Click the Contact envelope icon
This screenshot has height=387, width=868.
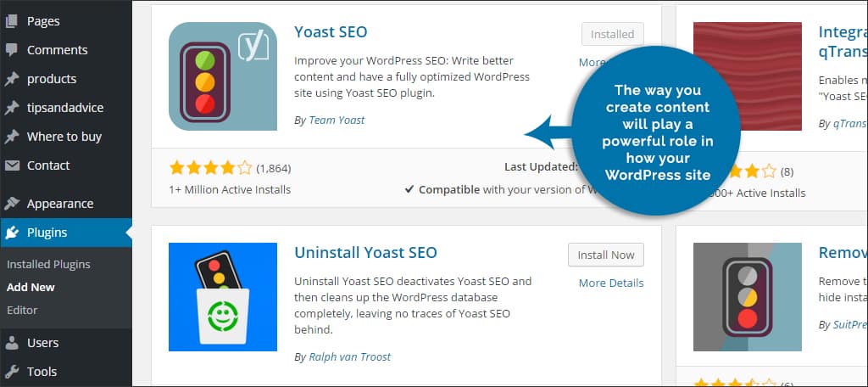12,165
